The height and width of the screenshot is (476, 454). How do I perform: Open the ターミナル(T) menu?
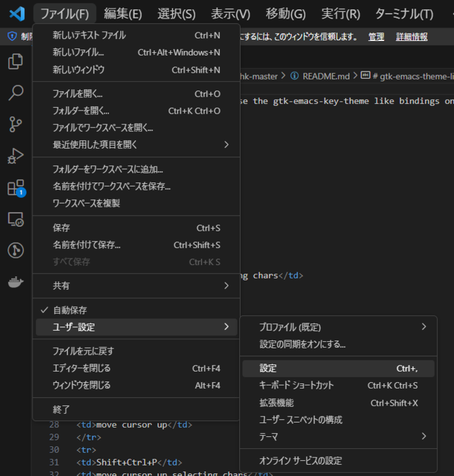pos(404,14)
